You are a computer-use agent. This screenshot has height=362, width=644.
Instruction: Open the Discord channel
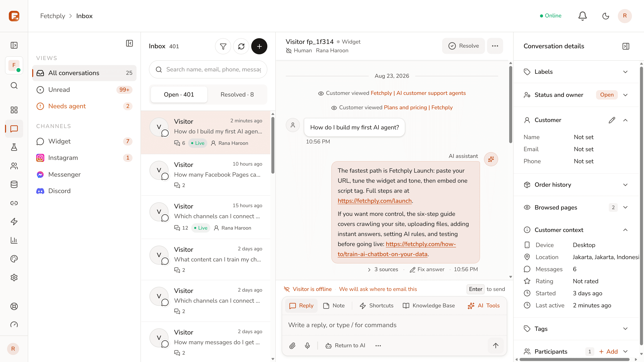[x=84, y=191]
